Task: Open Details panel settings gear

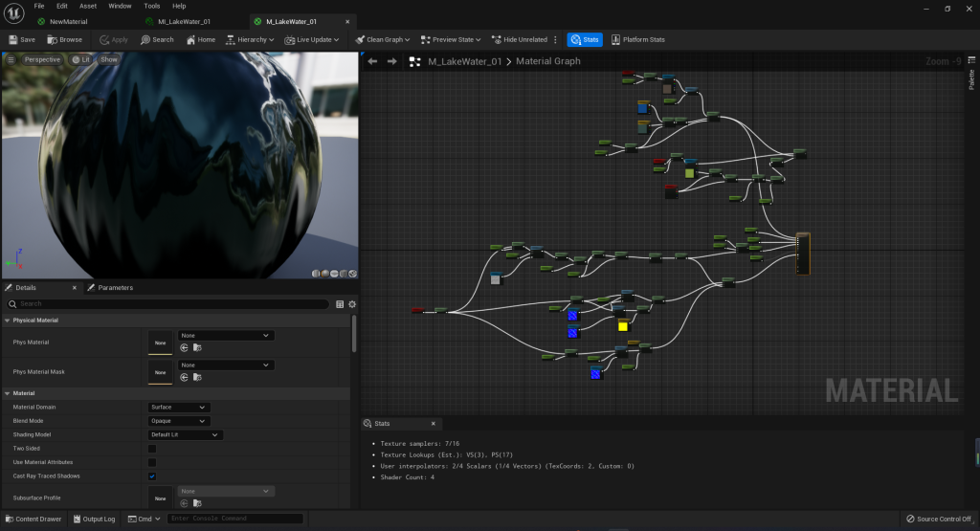Action: pyautogui.click(x=352, y=304)
